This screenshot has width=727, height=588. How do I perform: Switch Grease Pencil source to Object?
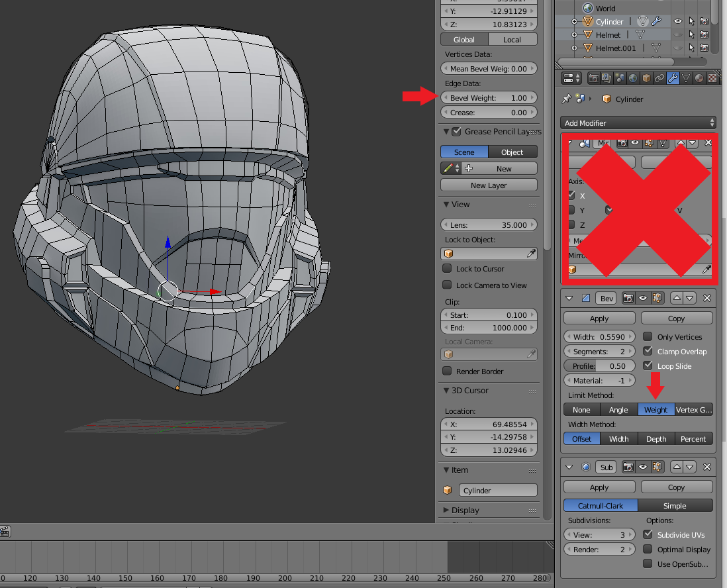[512, 152]
